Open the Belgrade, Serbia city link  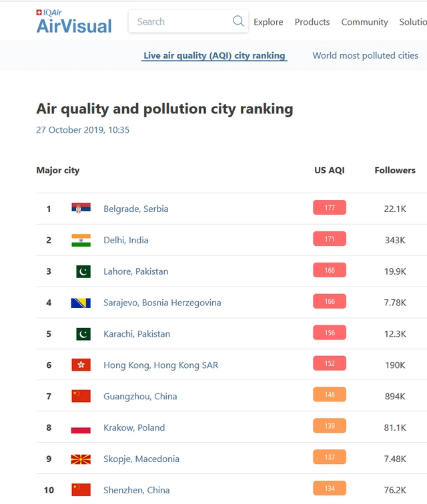[x=135, y=209]
